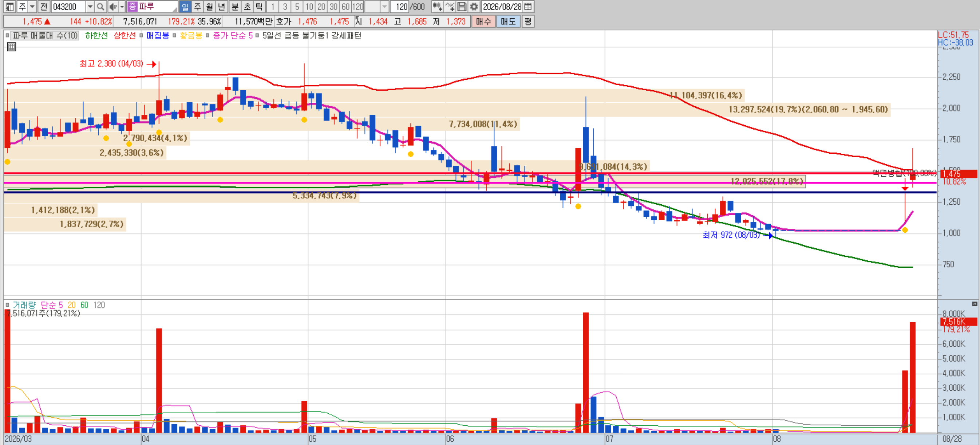Click the 파루 매물대 수(10) legend label
This screenshot has width=980, height=445.
coord(45,35)
